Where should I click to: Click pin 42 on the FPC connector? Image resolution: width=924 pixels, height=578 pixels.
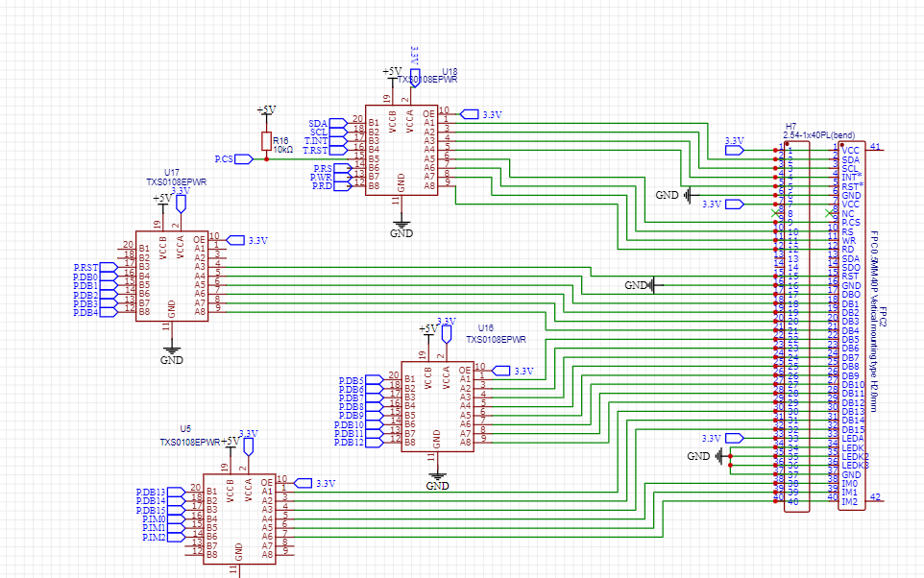click(875, 498)
